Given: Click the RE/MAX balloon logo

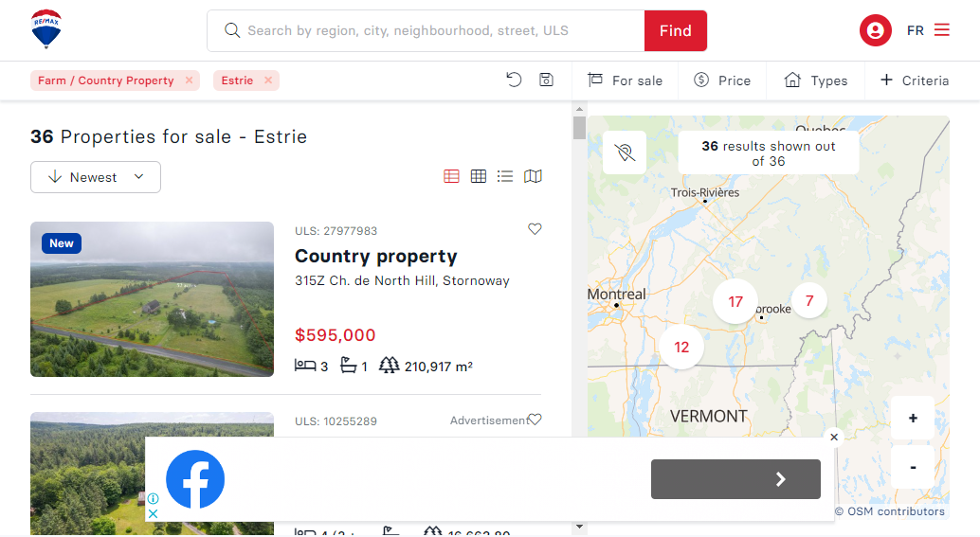Looking at the screenshot, I should click(45, 30).
